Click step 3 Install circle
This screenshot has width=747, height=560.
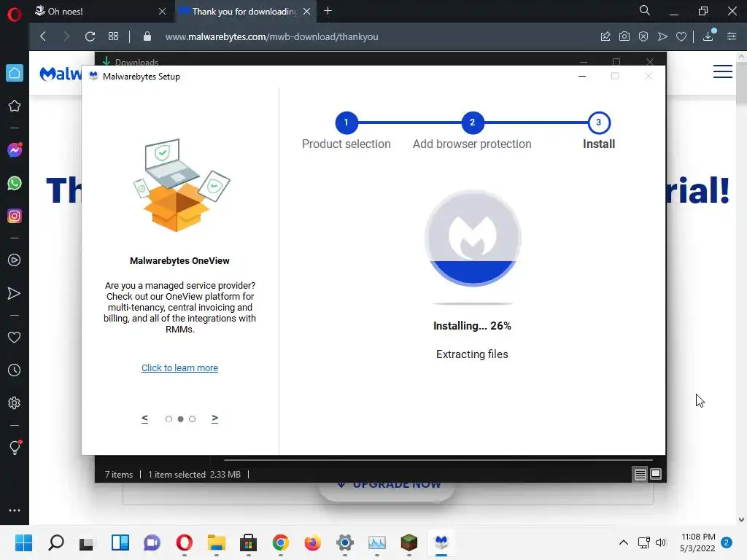[x=599, y=122]
